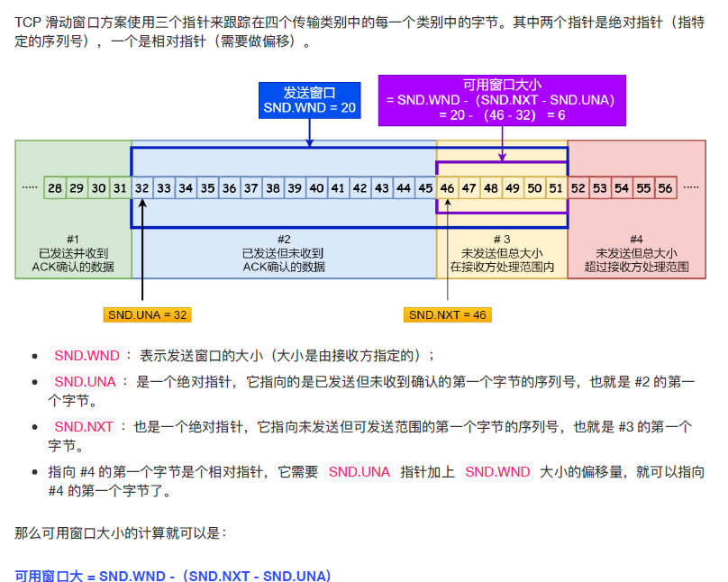This screenshot has width=728, height=582.
Task: Click the orange SND.NXT = 46 label
Action: click(x=447, y=315)
